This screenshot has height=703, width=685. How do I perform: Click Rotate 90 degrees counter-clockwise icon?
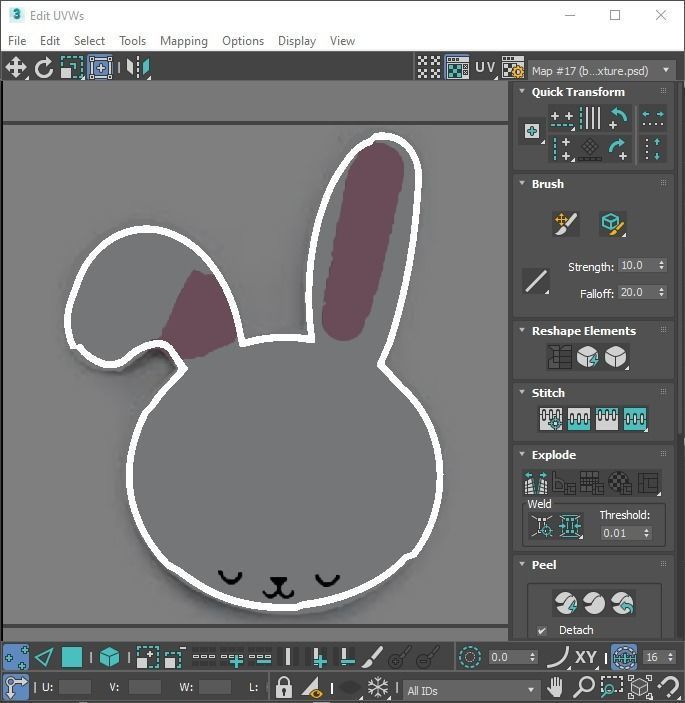619,118
